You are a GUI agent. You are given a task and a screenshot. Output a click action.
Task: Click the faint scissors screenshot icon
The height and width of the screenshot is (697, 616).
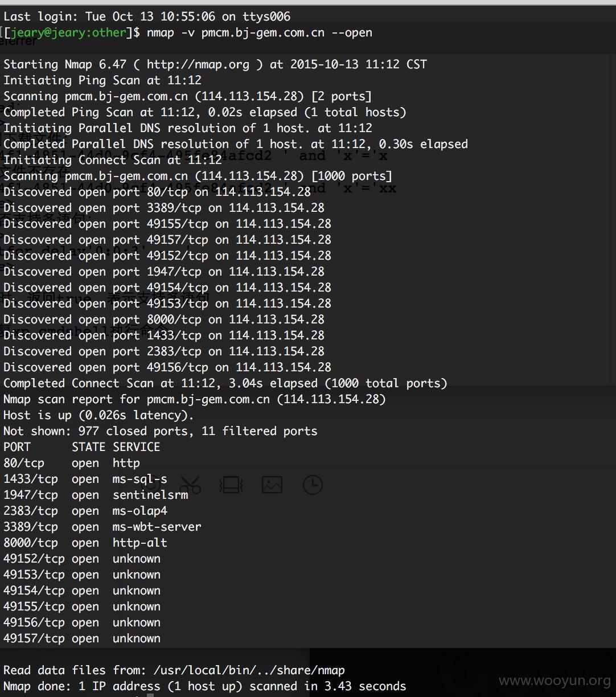coord(190,485)
